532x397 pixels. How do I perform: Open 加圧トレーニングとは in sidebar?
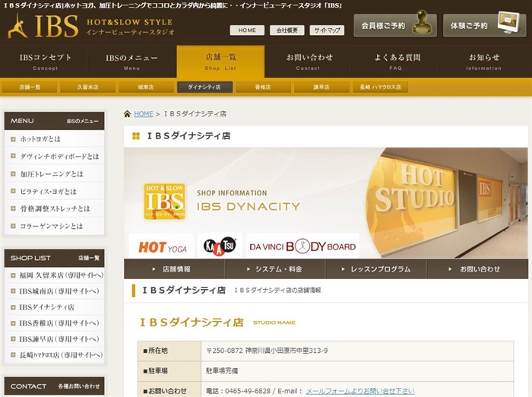pos(54,174)
